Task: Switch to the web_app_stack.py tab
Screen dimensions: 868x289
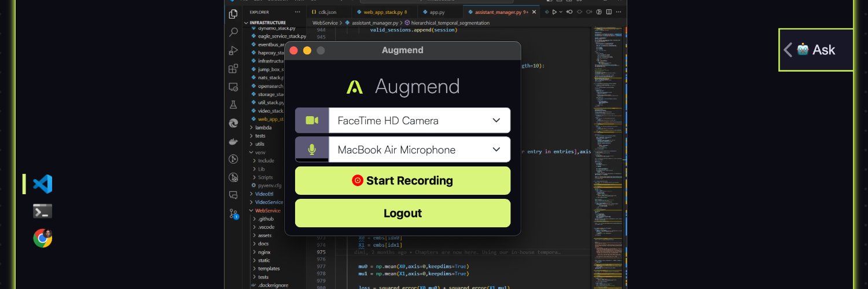Action: click(384, 12)
